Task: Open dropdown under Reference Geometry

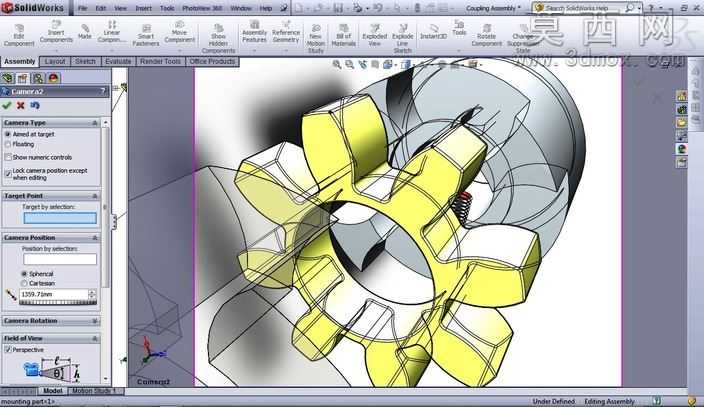Action: 286,50
